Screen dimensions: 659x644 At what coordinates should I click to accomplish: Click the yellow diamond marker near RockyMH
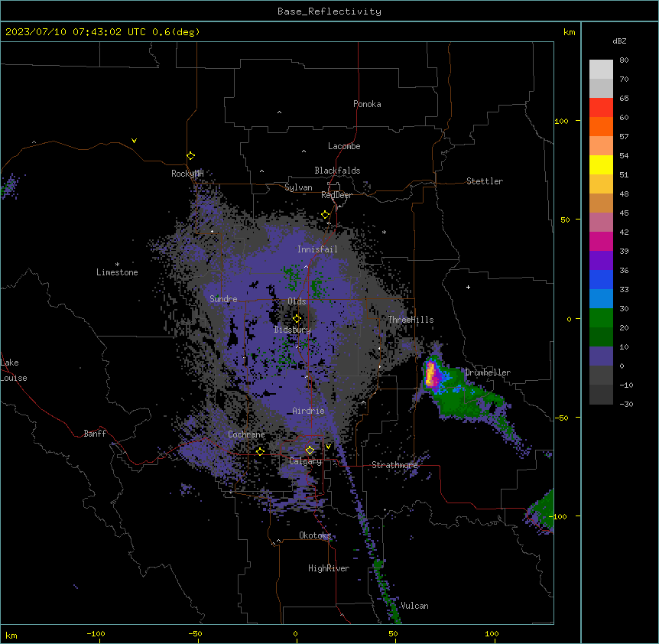(x=190, y=156)
